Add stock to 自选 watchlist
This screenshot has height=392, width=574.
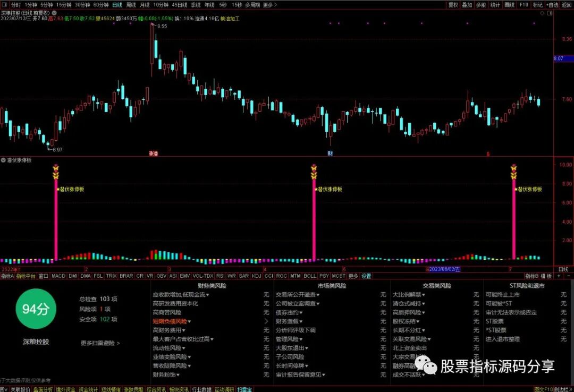pyautogui.click(x=552, y=5)
